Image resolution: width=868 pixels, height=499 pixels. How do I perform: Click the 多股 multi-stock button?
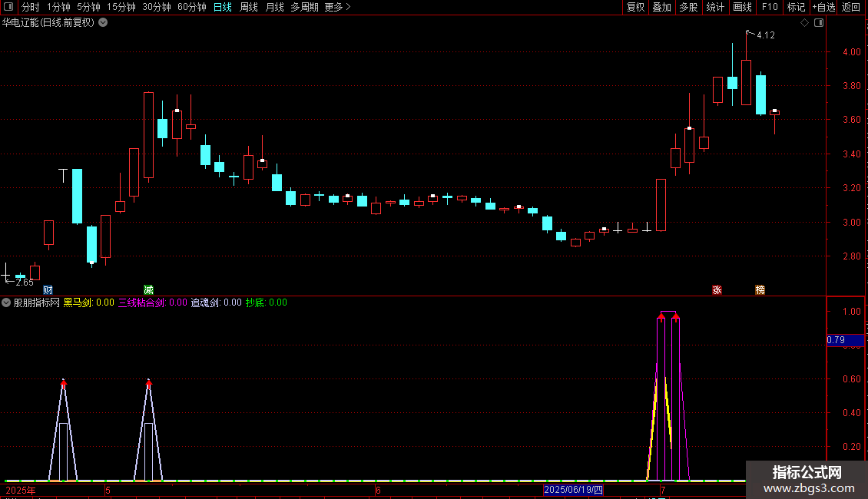tap(689, 7)
